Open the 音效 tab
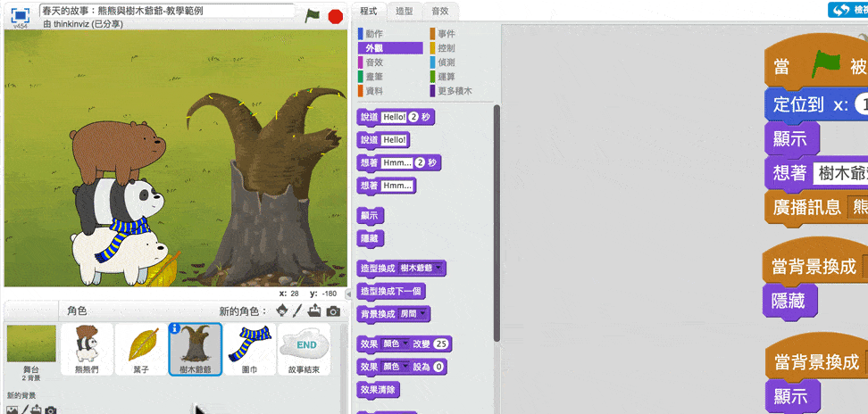The width and height of the screenshot is (868, 414). (x=440, y=11)
